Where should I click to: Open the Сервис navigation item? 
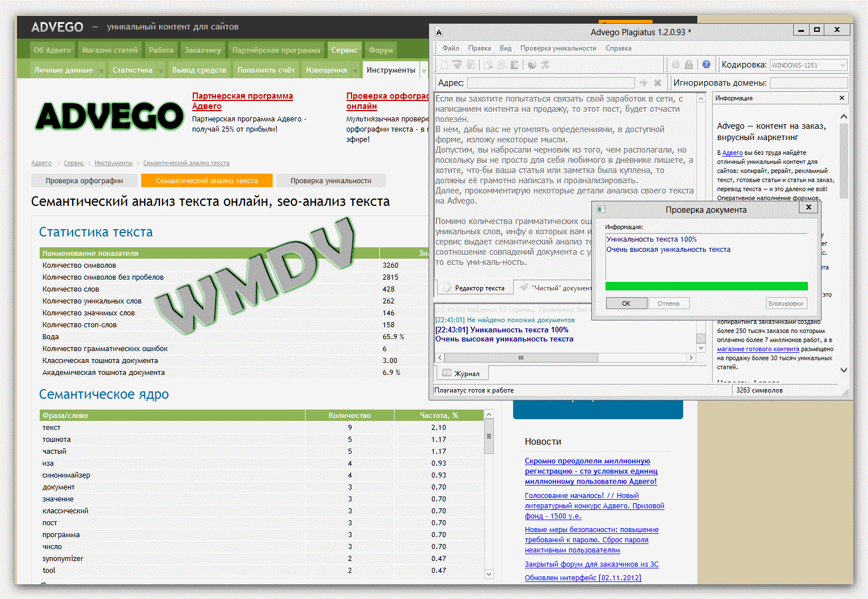pyautogui.click(x=345, y=50)
